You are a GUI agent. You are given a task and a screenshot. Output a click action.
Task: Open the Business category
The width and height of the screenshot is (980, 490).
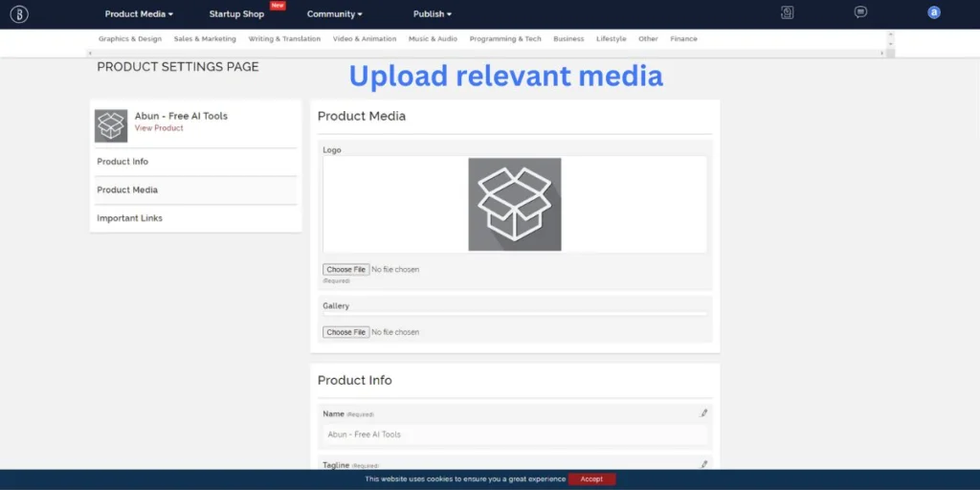(568, 38)
